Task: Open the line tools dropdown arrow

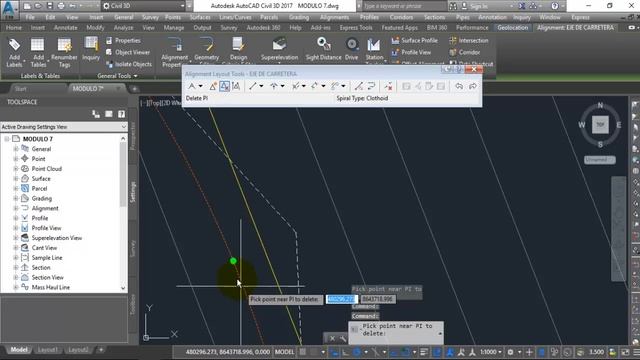Action: tap(261, 86)
